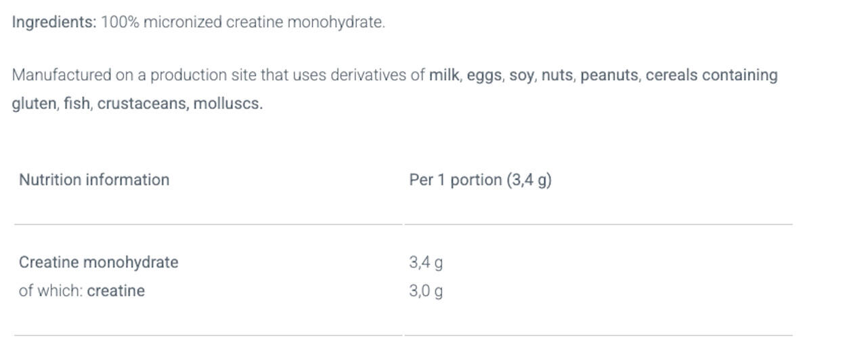Click 'Nutrition information' table header

[x=94, y=180]
